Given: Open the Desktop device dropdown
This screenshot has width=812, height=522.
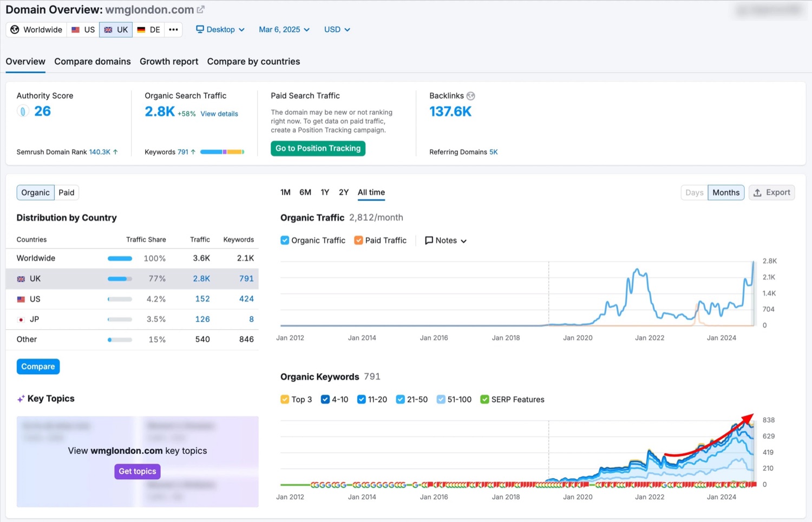Looking at the screenshot, I should pos(220,30).
